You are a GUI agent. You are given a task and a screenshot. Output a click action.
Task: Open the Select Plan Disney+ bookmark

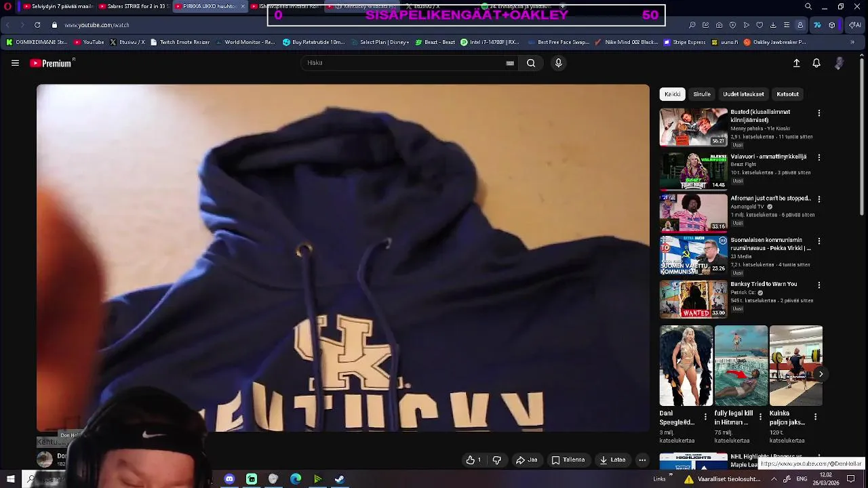(x=380, y=42)
